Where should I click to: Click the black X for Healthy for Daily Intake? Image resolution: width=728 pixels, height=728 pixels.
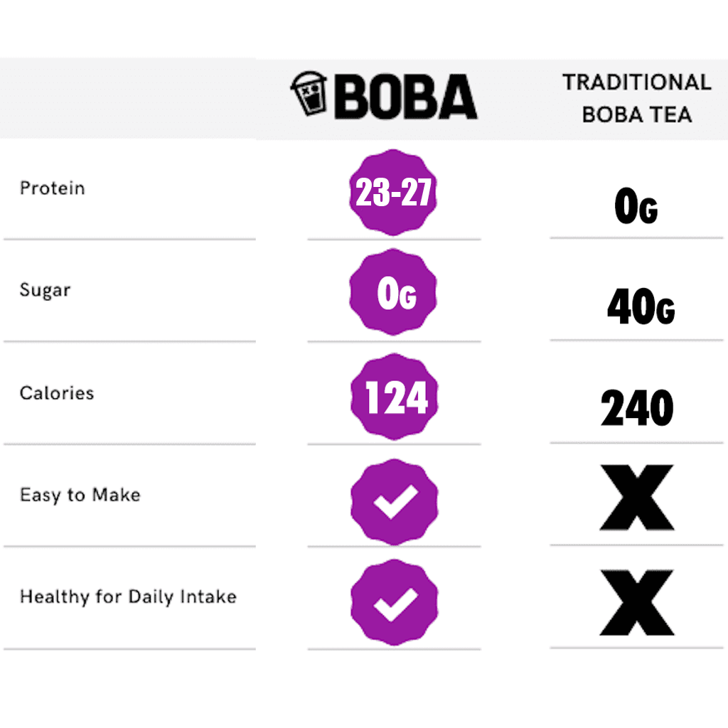[x=637, y=602]
